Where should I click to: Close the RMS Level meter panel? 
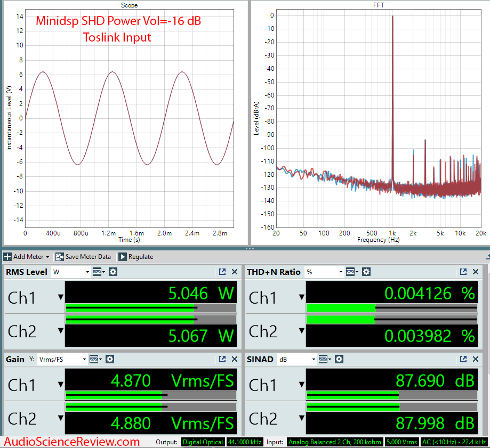[235, 272]
